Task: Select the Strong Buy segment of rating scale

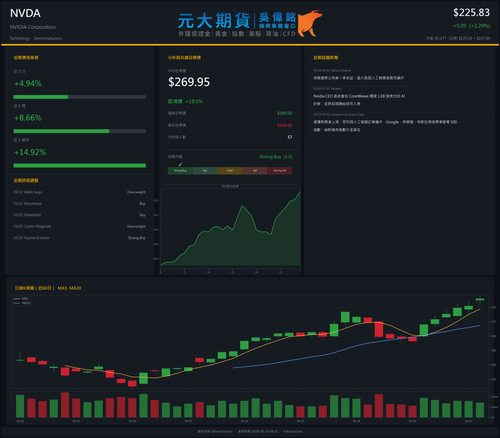Action: (x=180, y=171)
